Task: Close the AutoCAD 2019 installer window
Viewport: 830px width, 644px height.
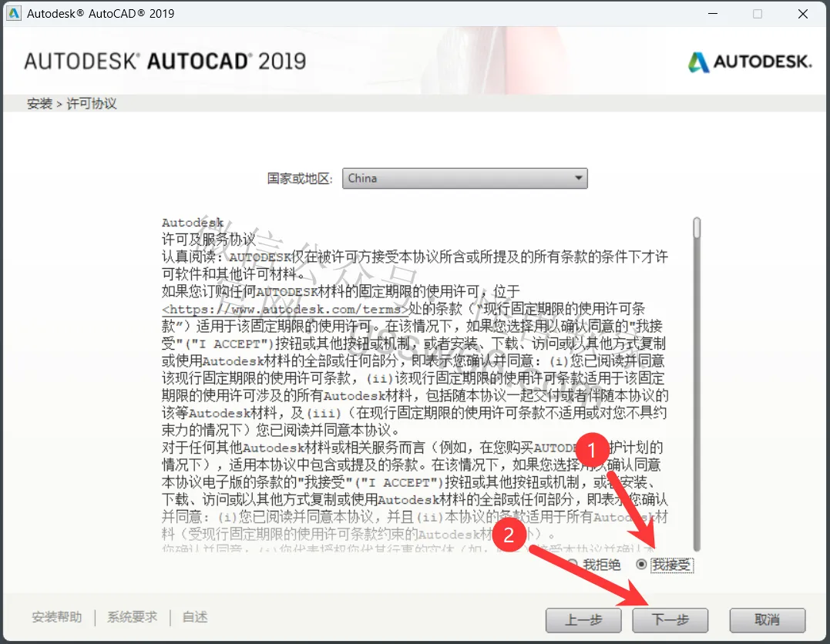Action: click(802, 14)
